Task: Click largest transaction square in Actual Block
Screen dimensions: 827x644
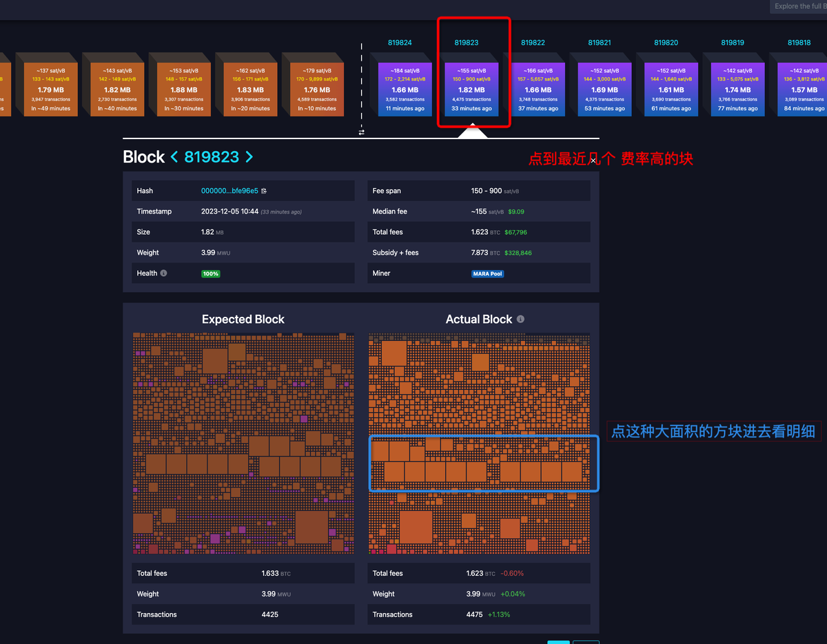Action: click(x=416, y=527)
